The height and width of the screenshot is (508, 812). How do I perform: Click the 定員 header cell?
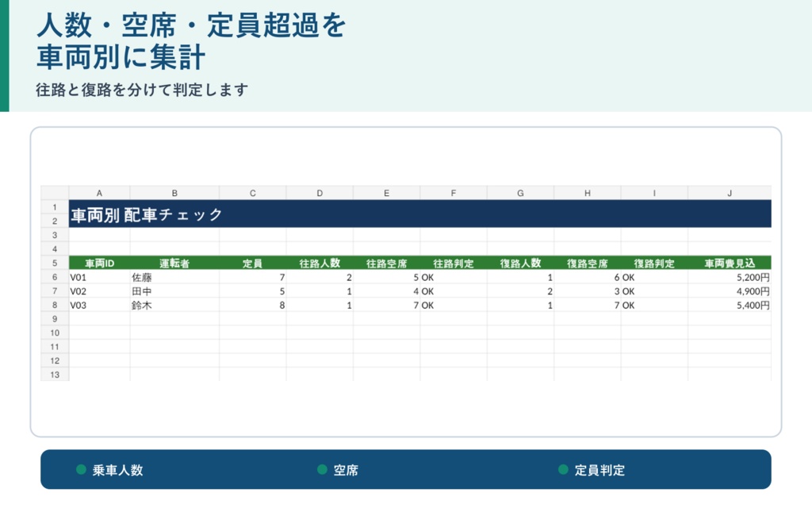point(253,263)
